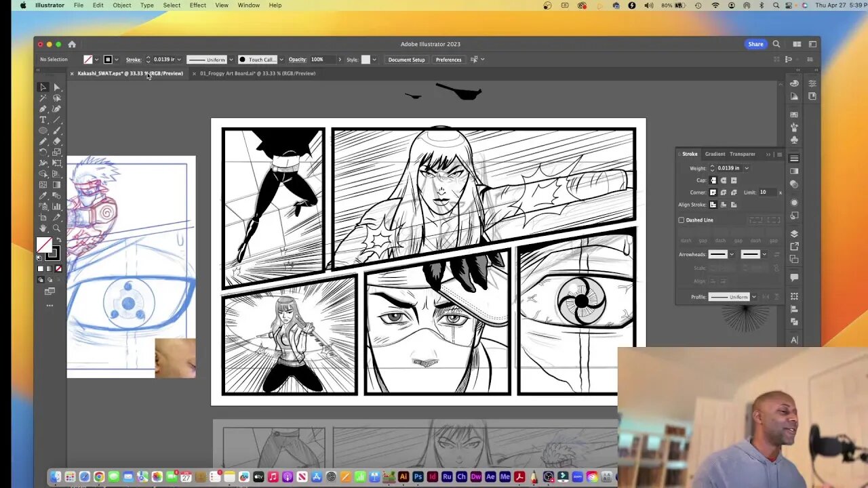
Task: Click the Fill swatch in toolbar
Action: [x=44, y=244]
